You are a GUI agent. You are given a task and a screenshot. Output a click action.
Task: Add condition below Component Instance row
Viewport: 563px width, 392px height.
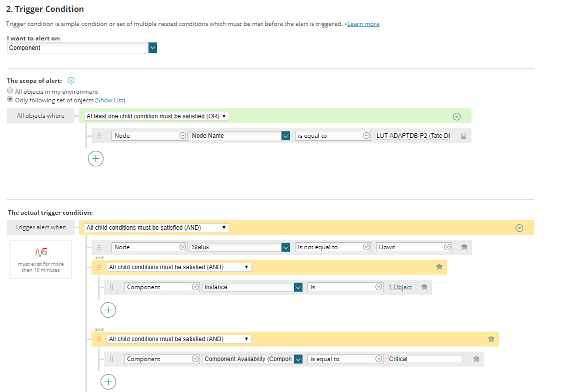point(108,310)
